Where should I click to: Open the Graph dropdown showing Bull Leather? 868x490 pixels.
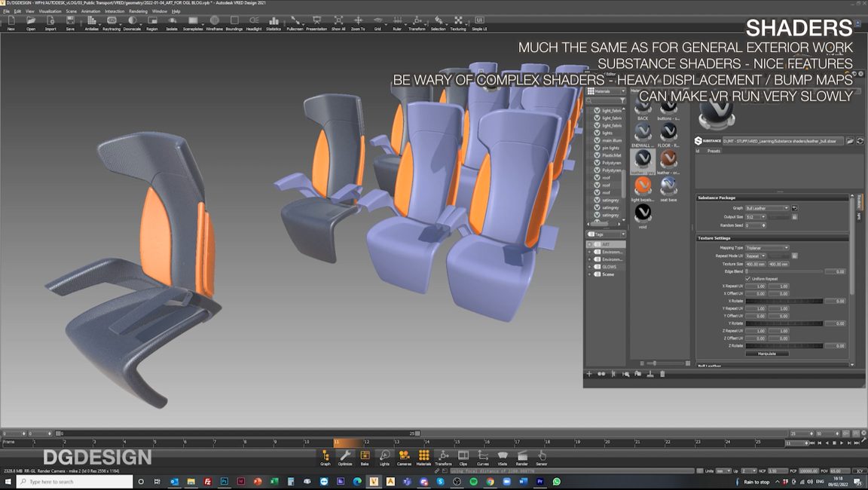766,207
